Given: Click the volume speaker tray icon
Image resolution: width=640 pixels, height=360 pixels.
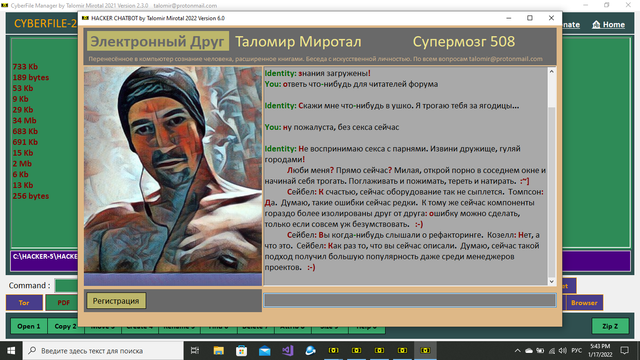Looking at the screenshot, I should tap(563, 351).
